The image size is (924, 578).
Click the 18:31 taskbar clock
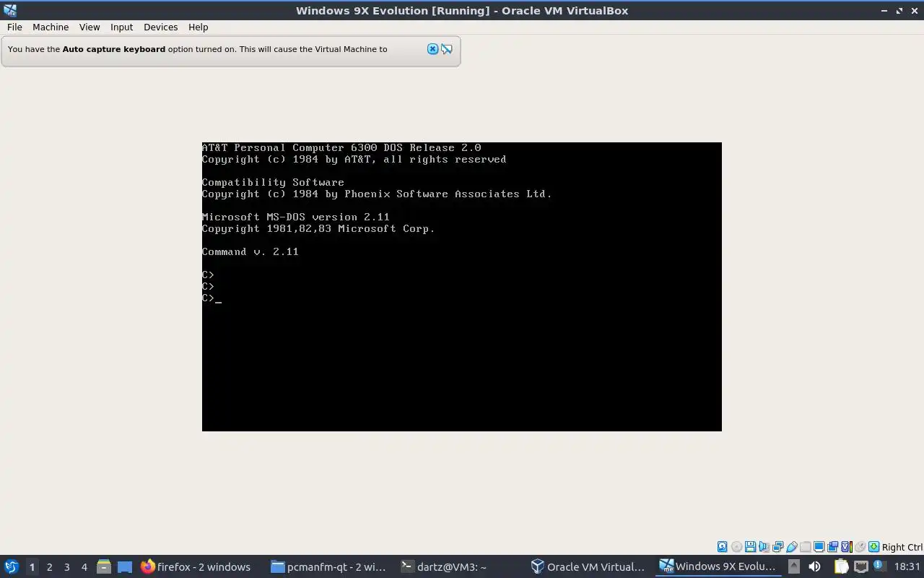(907, 567)
